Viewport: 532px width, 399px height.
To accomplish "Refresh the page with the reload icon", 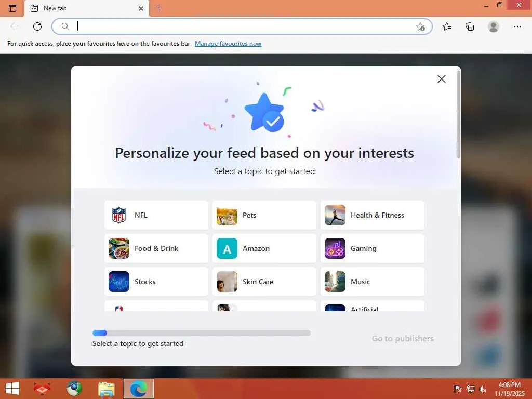I will pos(37,26).
